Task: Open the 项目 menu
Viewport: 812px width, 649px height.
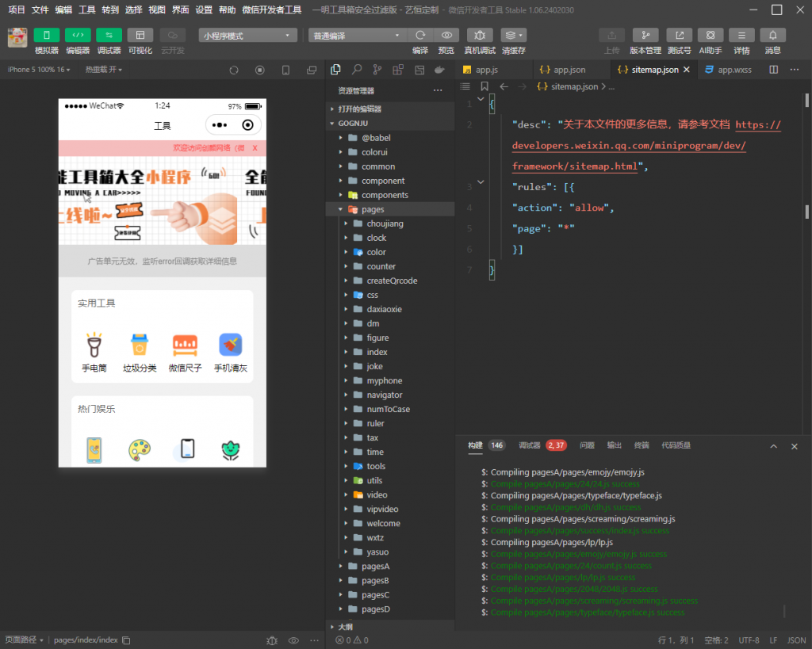Action: click(x=17, y=10)
